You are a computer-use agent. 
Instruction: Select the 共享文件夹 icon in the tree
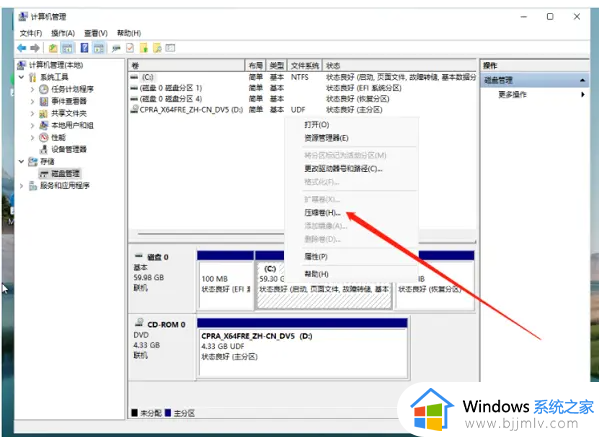[x=44, y=113]
